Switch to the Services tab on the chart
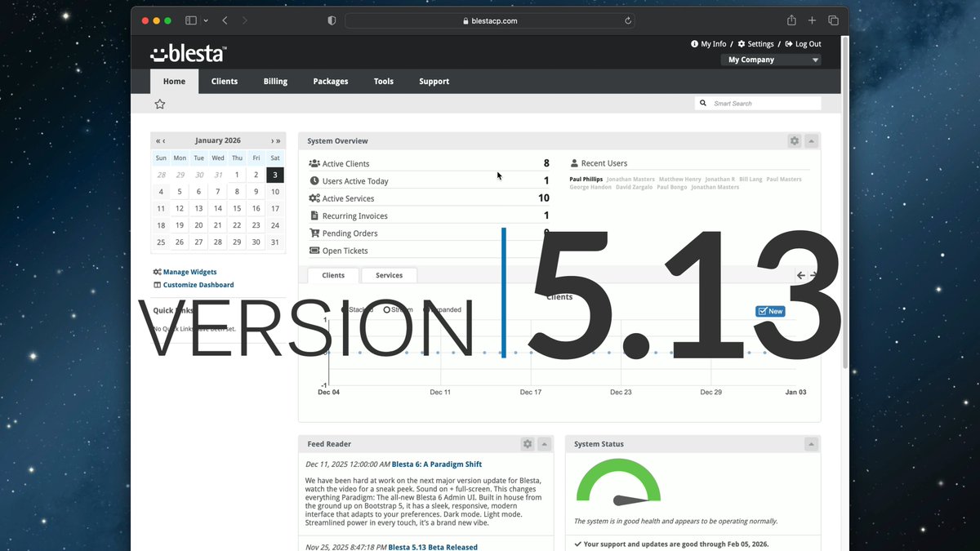The width and height of the screenshot is (980, 551). point(389,275)
